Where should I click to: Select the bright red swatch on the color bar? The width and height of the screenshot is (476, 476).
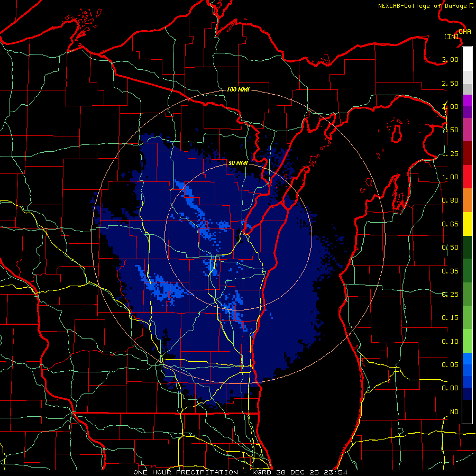point(467,177)
